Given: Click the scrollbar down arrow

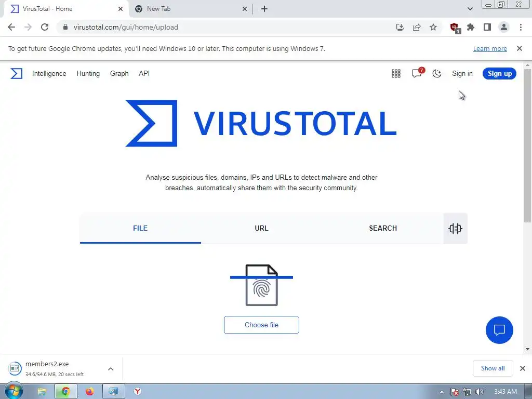Looking at the screenshot, I should click(527, 349).
